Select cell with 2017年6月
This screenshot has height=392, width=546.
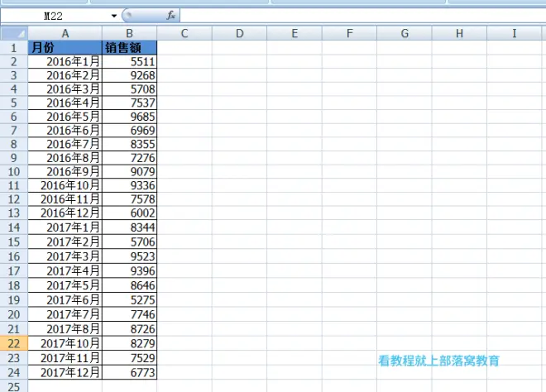(x=65, y=300)
